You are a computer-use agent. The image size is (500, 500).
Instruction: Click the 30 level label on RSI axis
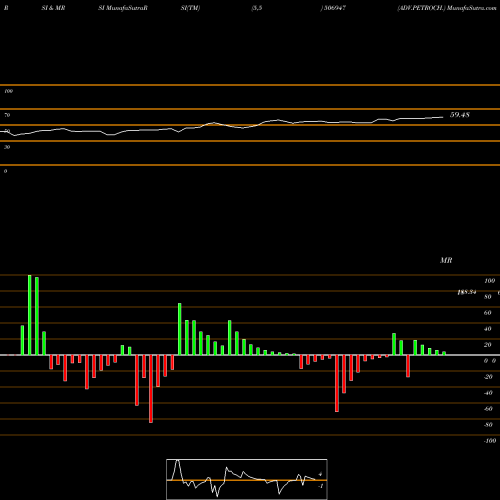coord(7,147)
